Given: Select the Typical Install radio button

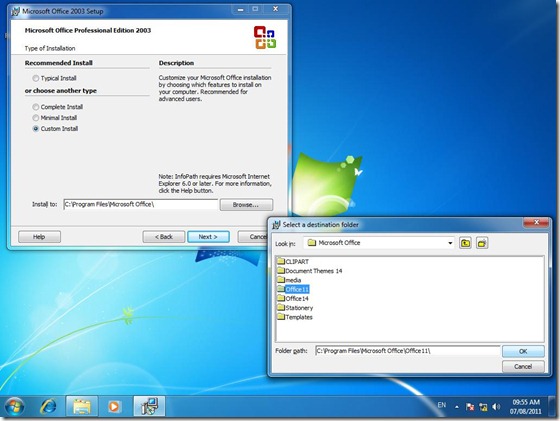Looking at the screenshot, I should [36, 78].
